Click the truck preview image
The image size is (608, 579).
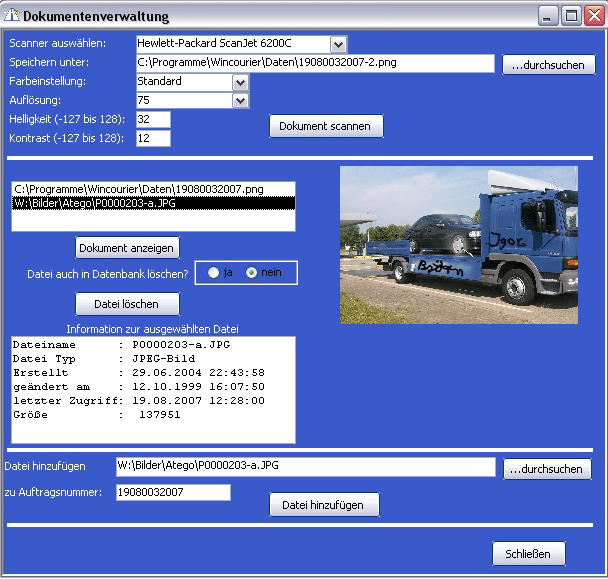pos(458,244)
